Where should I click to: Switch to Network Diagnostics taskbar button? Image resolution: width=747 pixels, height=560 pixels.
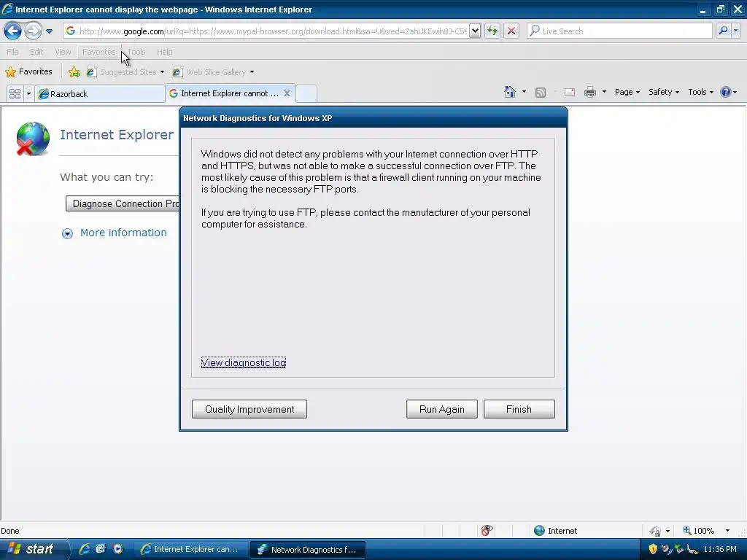(308, 549)
